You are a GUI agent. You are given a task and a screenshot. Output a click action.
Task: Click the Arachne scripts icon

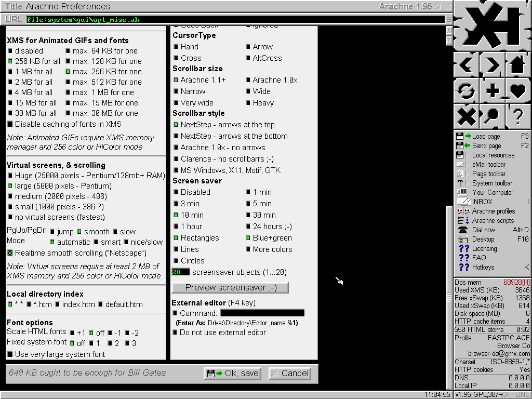point(463,220)
